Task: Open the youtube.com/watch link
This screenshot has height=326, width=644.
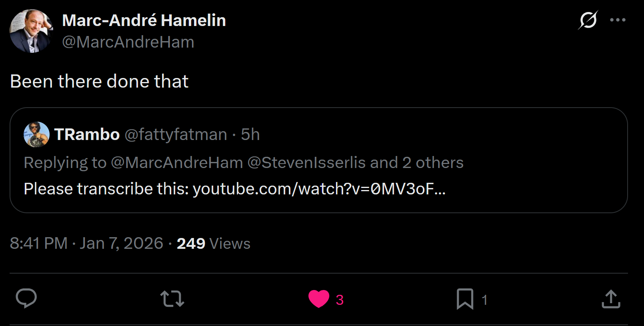Action: tap(319, 189)
